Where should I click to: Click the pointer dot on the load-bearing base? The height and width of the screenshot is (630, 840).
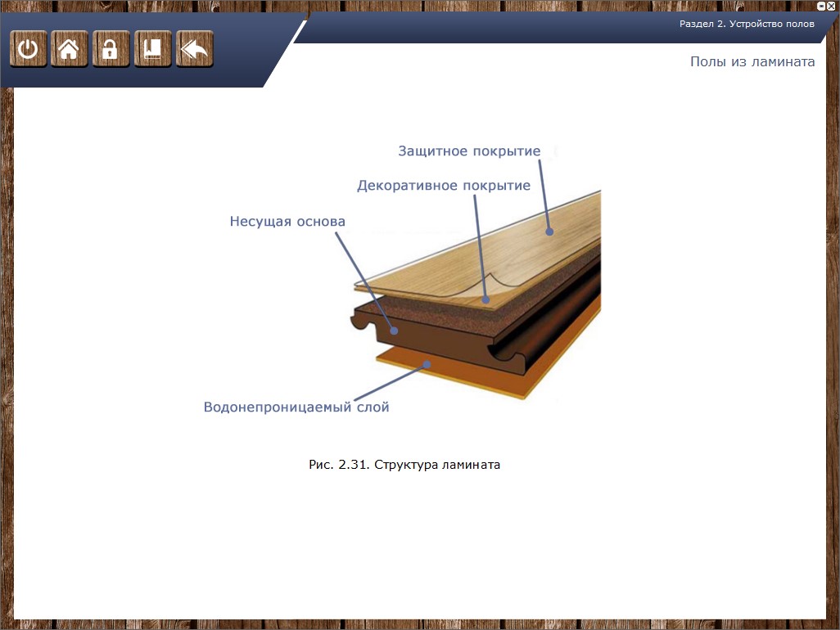pyautogui.click(x=394, y=331)
